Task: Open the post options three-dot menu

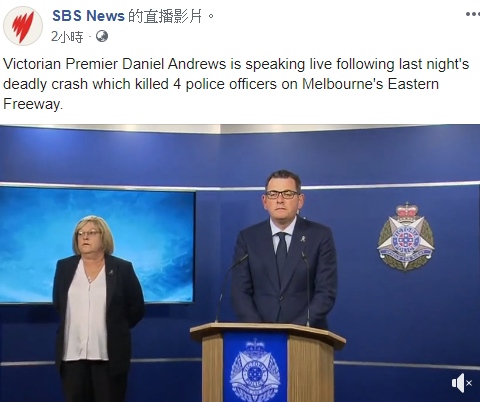Action: 472,14
